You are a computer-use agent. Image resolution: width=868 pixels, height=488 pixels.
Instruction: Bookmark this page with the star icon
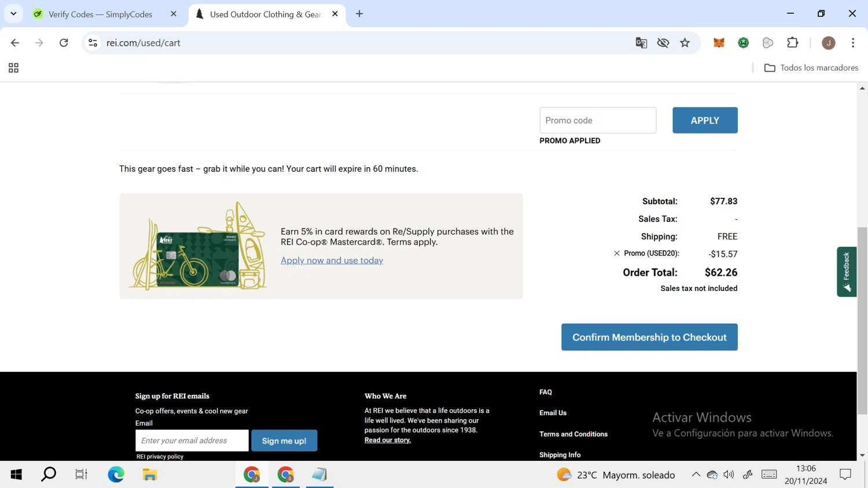[685, 43]
